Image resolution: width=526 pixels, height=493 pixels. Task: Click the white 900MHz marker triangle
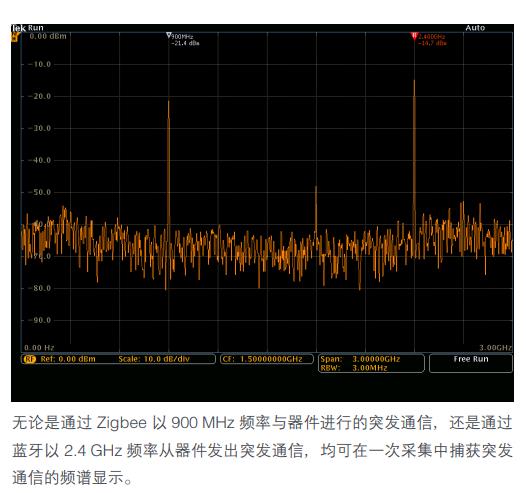[x=168, y=35]
